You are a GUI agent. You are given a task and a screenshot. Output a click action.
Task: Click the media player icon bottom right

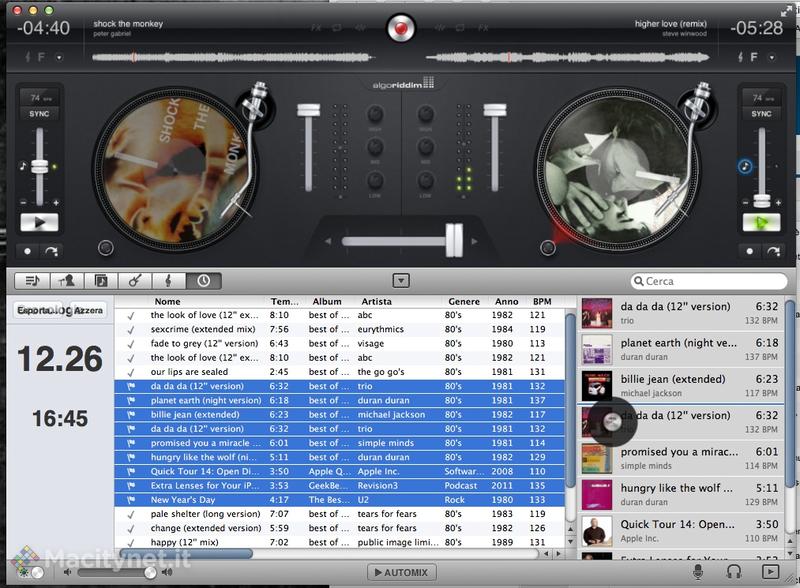770,572
